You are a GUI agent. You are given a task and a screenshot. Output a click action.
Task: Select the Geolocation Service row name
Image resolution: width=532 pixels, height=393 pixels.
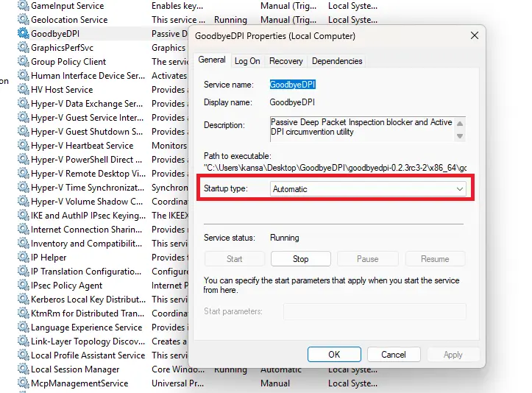69,20
